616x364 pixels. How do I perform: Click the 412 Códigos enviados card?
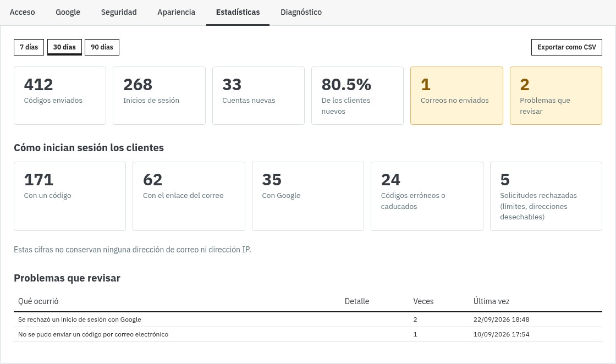pyautogui.click(x=60, y=96)
